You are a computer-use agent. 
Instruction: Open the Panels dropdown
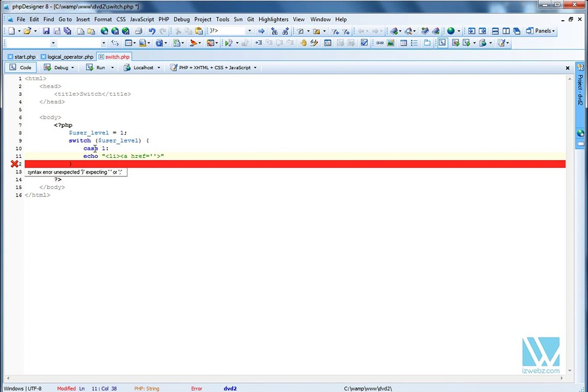pyautogui.click(x=541, y=30)
